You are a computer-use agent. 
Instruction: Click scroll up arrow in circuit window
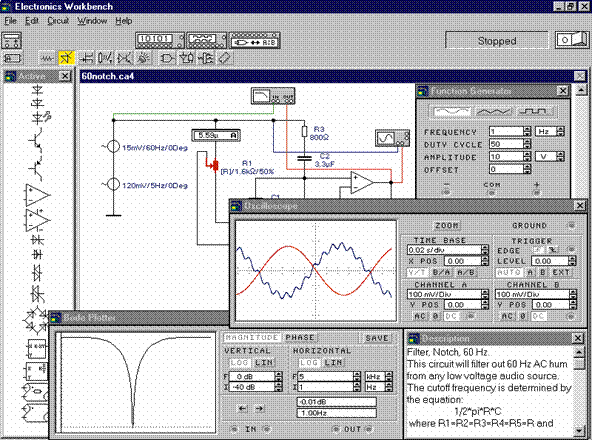[x=581, y=90]
